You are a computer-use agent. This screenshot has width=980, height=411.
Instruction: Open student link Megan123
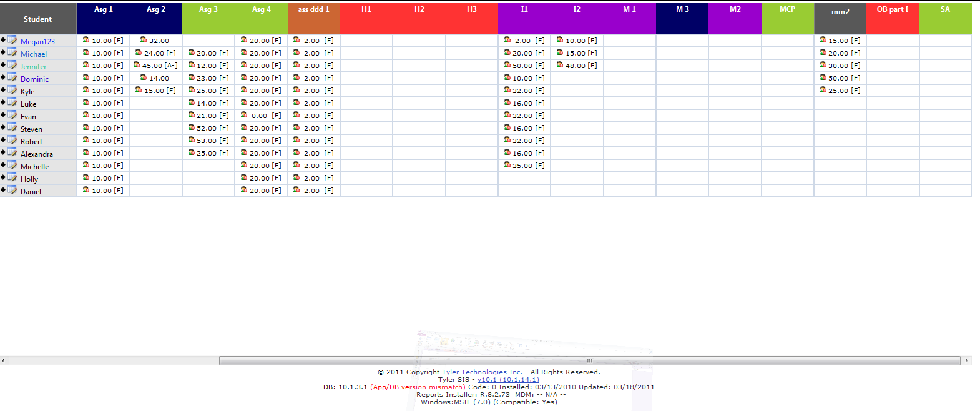tap(37, 42)
